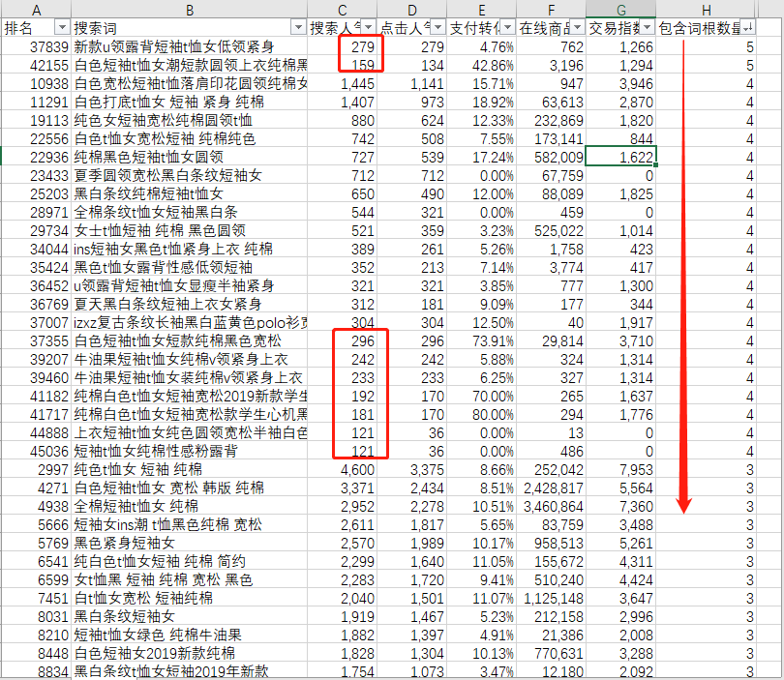Open the 在线商品 column filter dropdown

click(x=578, y=27)
